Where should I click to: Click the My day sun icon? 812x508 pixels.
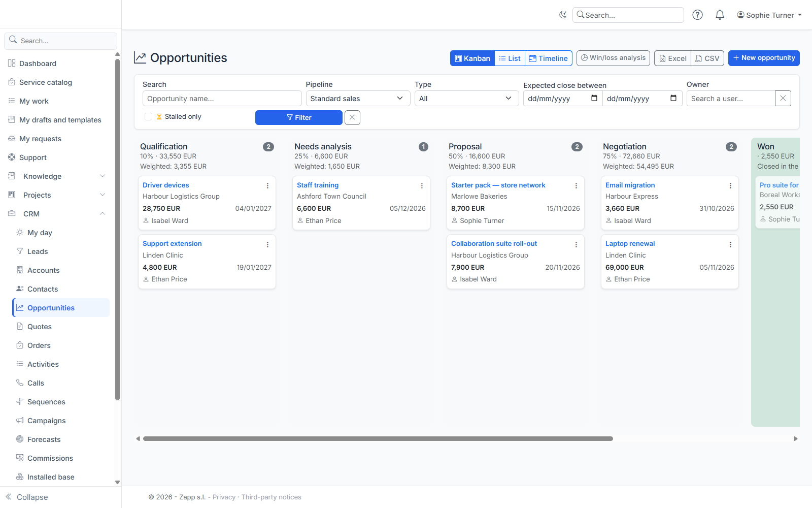point(20,232)
